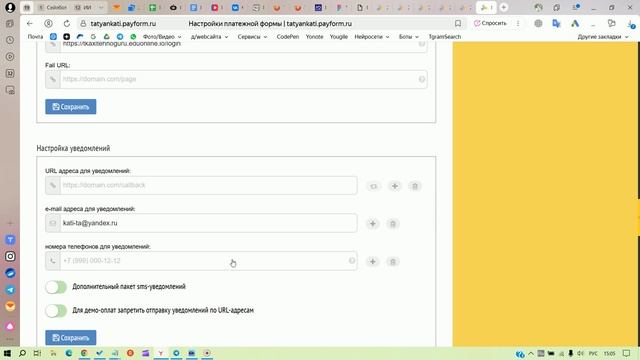Viewport: 640px width, 360px height.
Task: Open Windows Start menu
Action: [7, 353]
